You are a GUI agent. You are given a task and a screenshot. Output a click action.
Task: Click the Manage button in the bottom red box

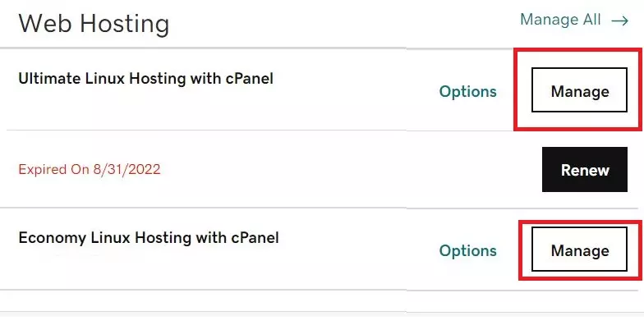(x=580, y=249)
